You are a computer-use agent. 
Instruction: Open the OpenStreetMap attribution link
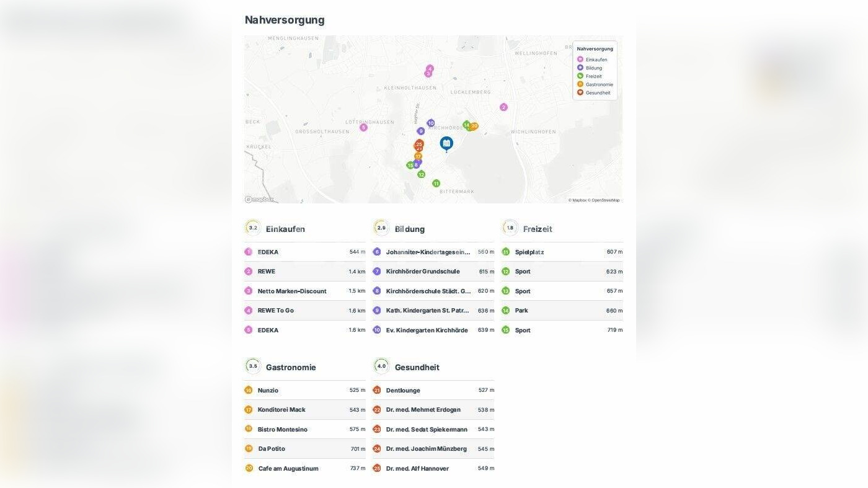(x=604, y=200)
